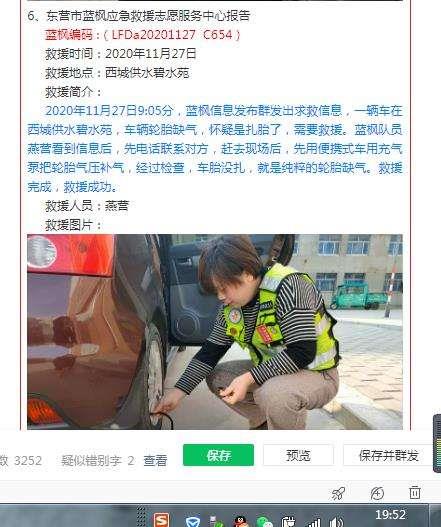
Task: Click the rescue photo of tire inflation
Action: [x=215, y=332]
